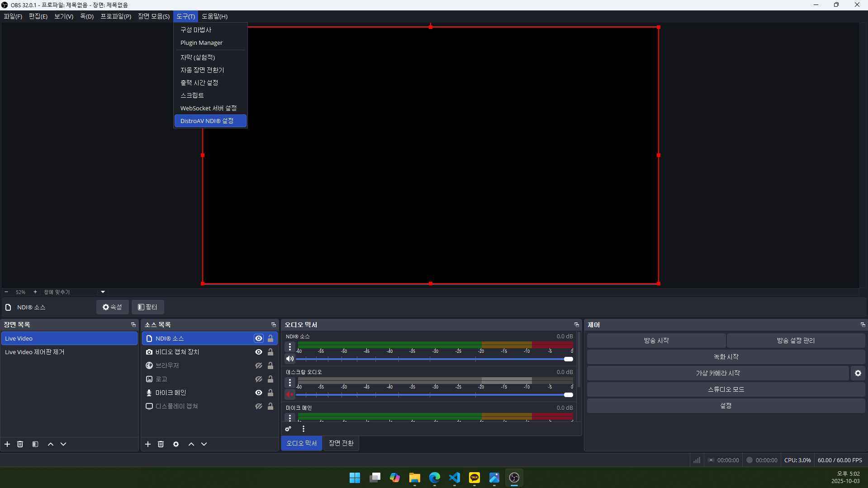This screenshot has height=488, width=868.
Task: Move selected source up with arrow
Action: tap(191, 444)
